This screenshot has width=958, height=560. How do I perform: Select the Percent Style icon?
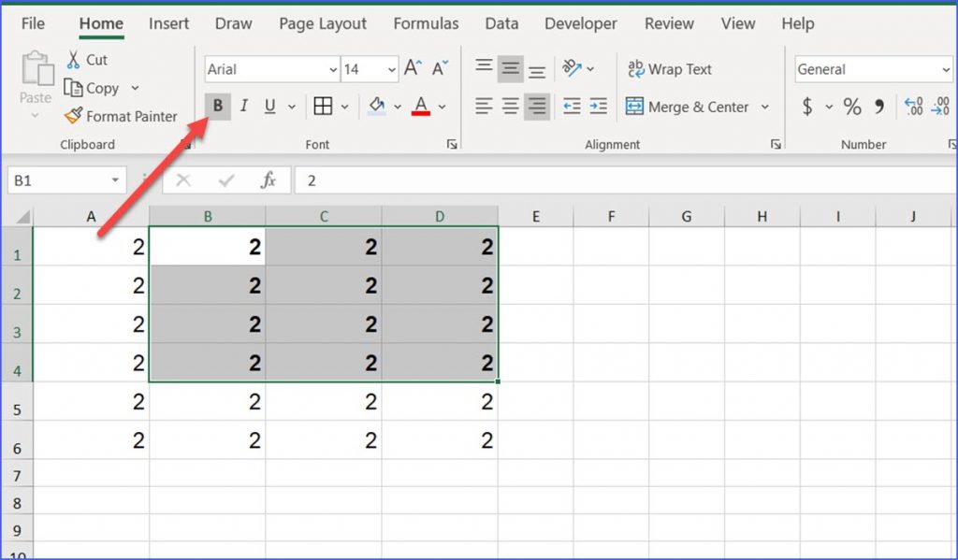click(x=852, y=107)
